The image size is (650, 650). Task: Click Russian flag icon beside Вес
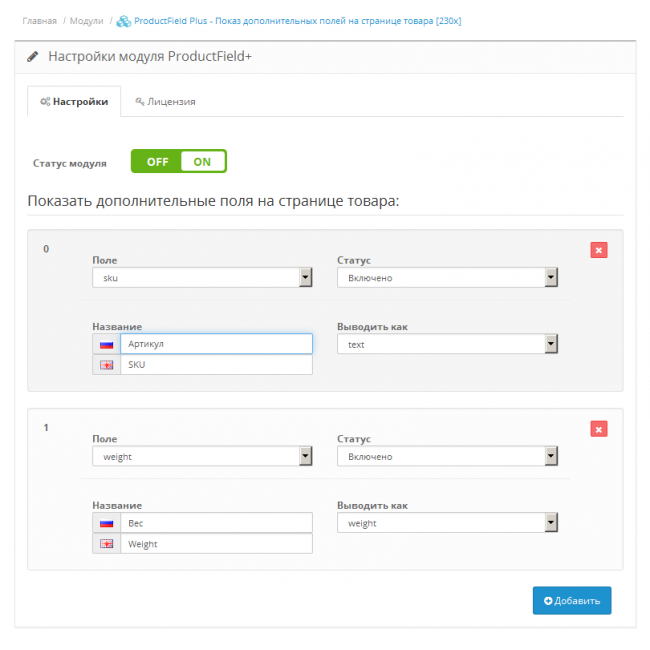tap(105, 523)
